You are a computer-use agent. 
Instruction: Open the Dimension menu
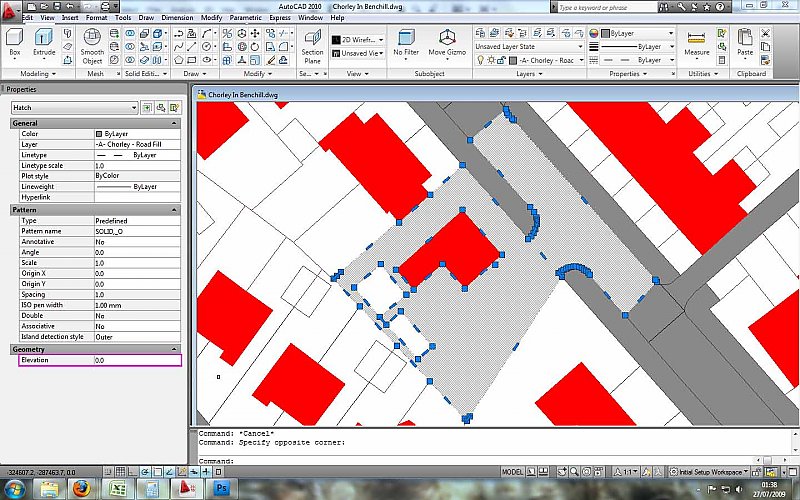(179, 18)
